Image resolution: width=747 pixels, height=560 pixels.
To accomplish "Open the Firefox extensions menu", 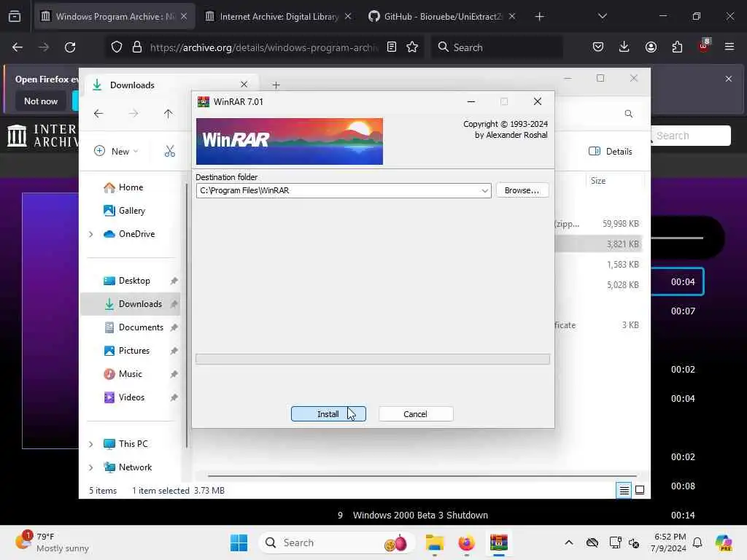I will [677, 47].
